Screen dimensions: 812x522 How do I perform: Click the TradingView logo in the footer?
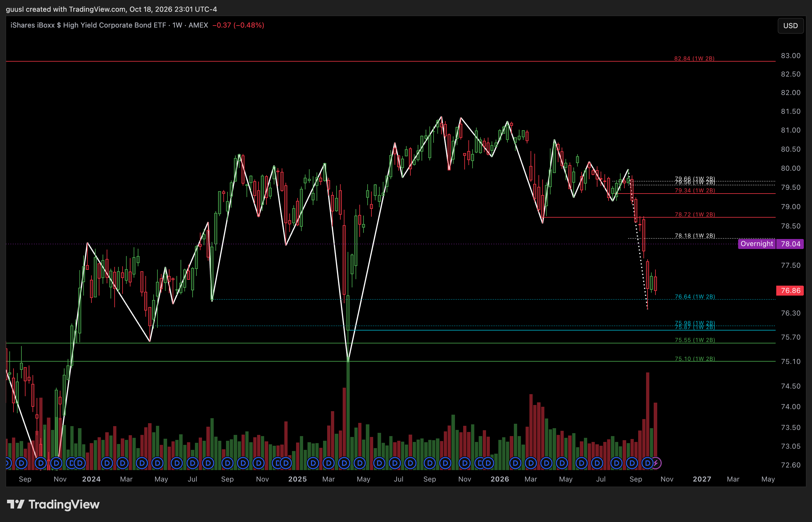(x=53, y=504)
